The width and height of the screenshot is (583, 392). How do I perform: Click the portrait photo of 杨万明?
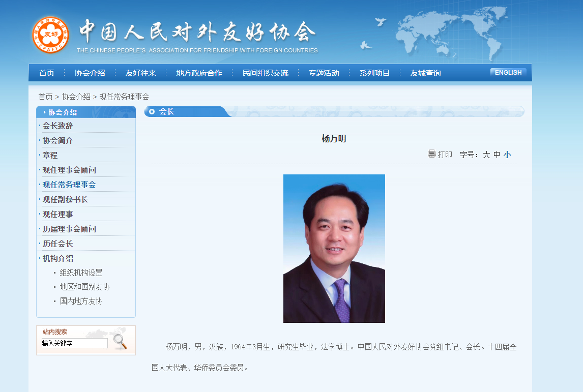[334, 249]
